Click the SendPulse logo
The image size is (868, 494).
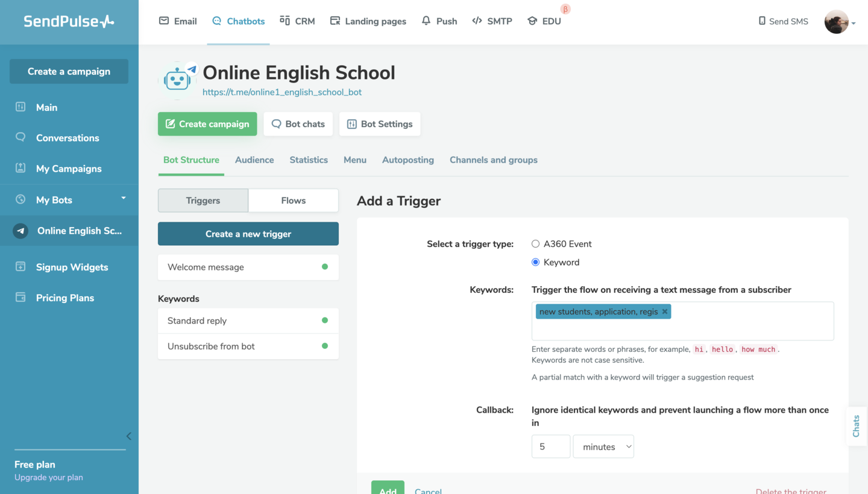(x=69, y=22)
